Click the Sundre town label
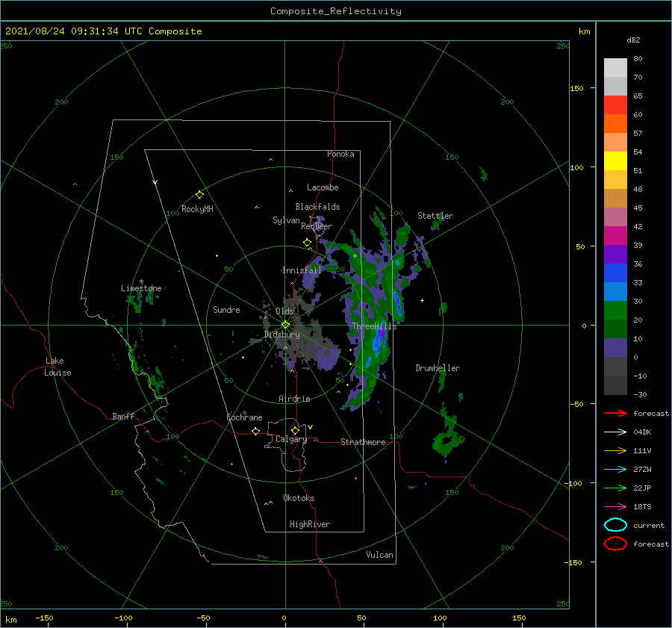 226,309
